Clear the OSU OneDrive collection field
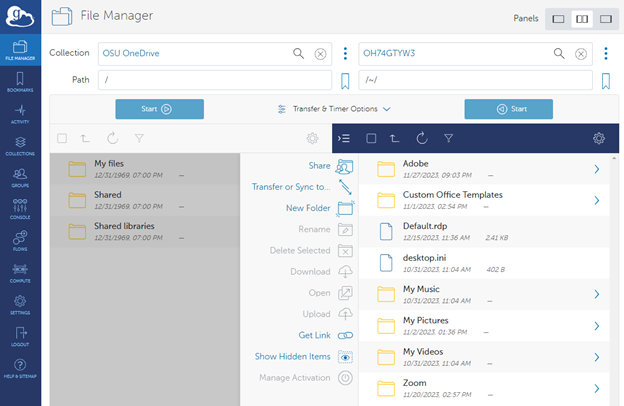 tap(320, 54)
